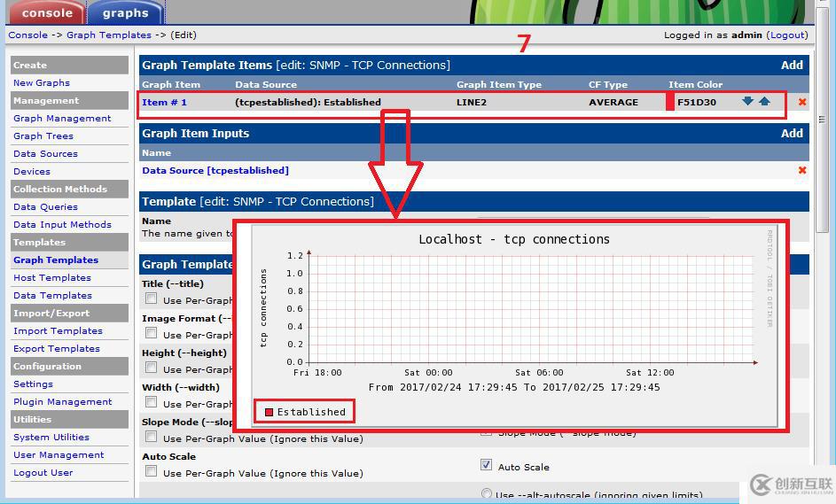Toggle Slope Mode Use Per-Graph Value checkbox
The height and width of the screenshot is (504, 836).
click(152, 437)
